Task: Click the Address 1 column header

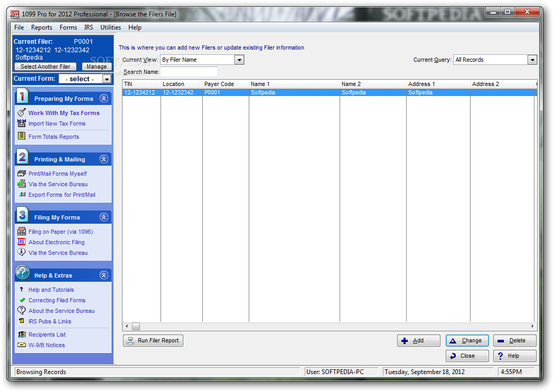Action: point(438,84)
